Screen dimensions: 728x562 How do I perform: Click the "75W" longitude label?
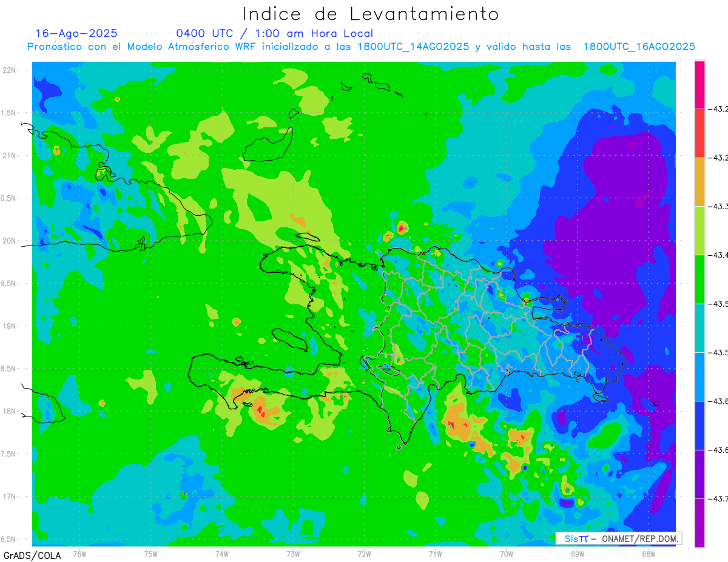click(151, 554)
